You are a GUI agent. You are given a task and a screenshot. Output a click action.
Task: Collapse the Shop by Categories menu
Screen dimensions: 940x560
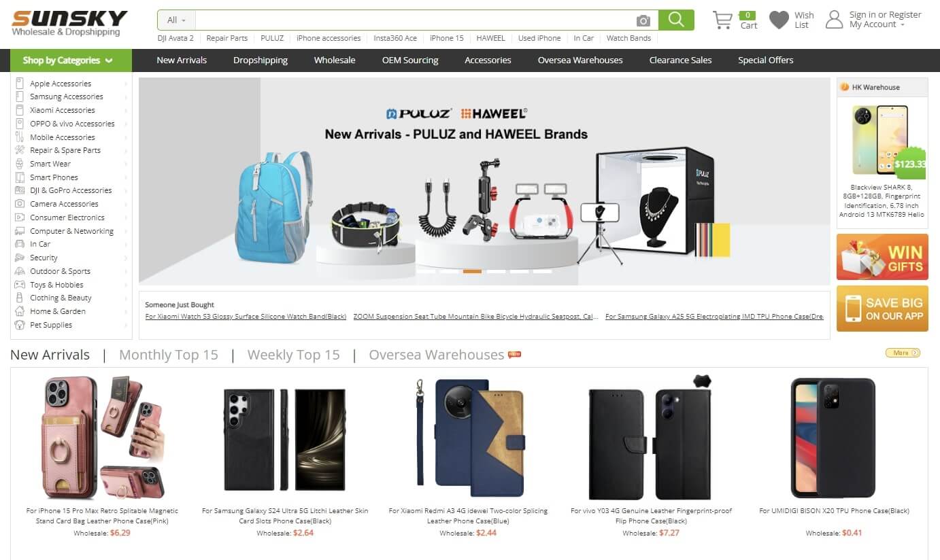[x=71, y=60]
